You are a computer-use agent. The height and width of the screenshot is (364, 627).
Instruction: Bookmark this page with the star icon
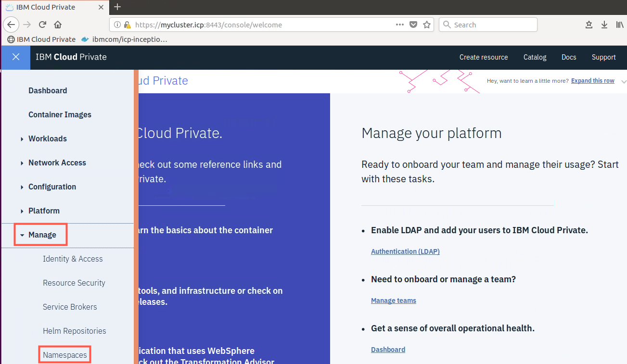(x=427, y=25)
